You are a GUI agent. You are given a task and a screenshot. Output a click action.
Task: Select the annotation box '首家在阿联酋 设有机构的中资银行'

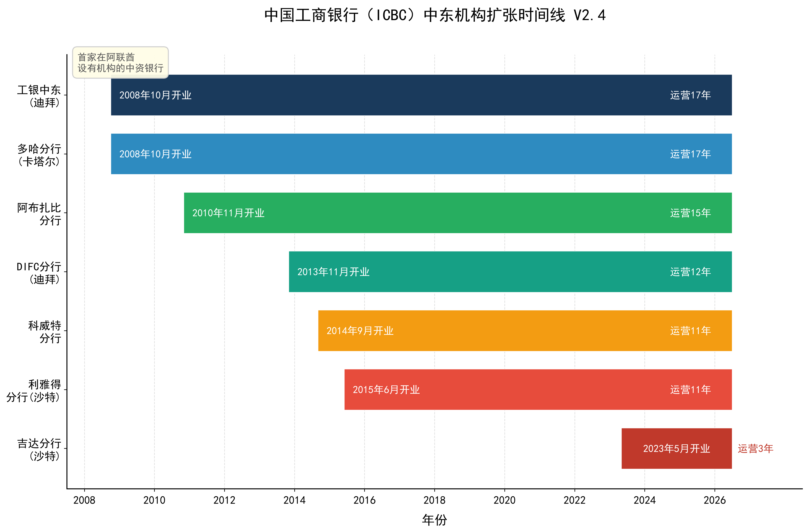[120, 62]
